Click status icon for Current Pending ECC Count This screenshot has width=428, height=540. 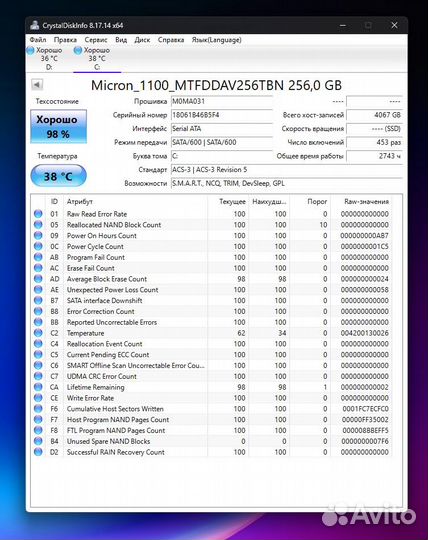coord(38,354)
